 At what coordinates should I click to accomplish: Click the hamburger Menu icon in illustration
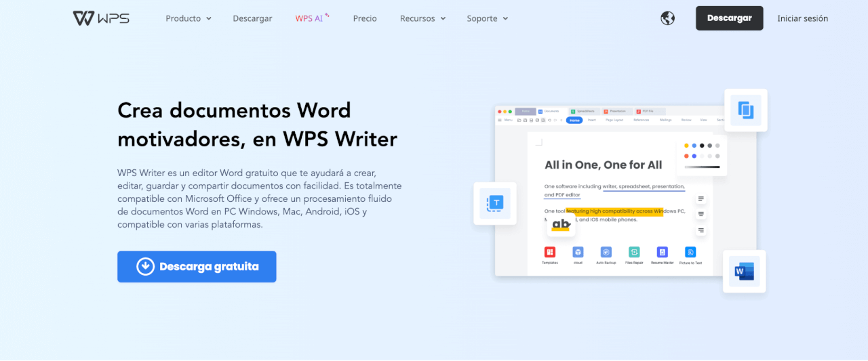point(500,120)
